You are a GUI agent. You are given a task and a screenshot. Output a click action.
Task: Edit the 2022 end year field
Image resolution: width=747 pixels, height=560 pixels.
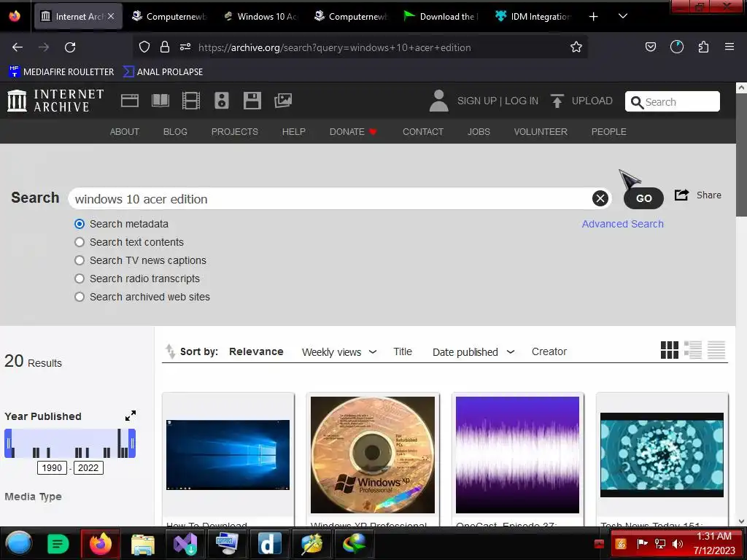(88, 467)
